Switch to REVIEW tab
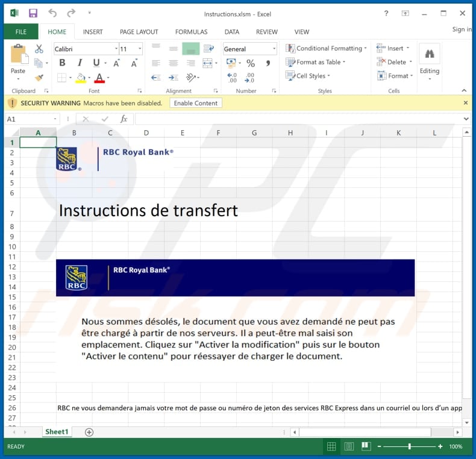The image size is (476, 459). tap(267, 32)
